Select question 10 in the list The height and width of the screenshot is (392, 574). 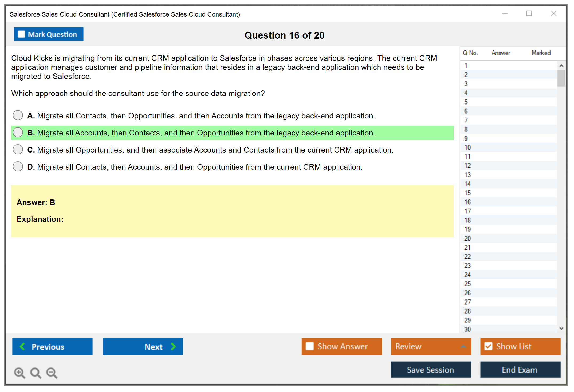coord(467,147)
